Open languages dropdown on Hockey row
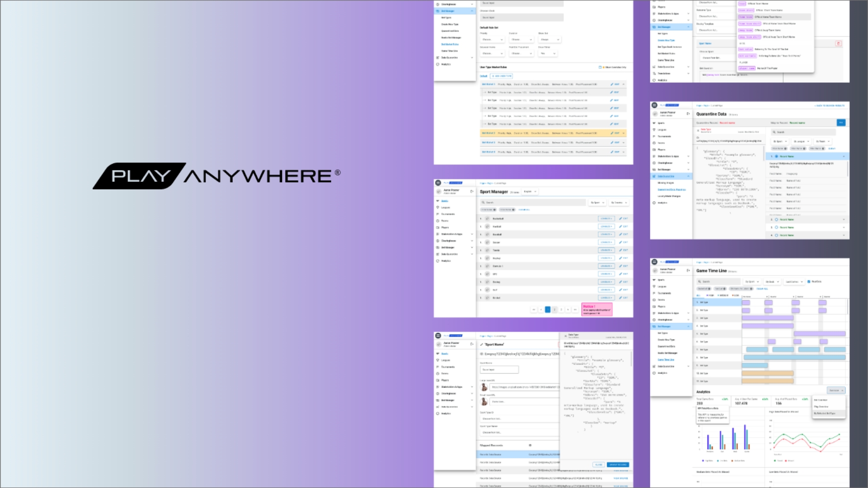 pyautogui.click(x=606, y=258)
